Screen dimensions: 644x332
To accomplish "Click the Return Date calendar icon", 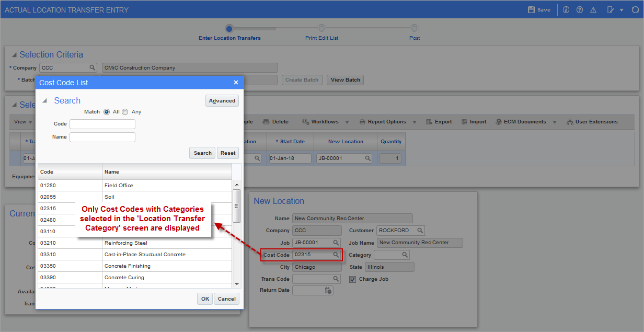I will click(x=328, y=290).
